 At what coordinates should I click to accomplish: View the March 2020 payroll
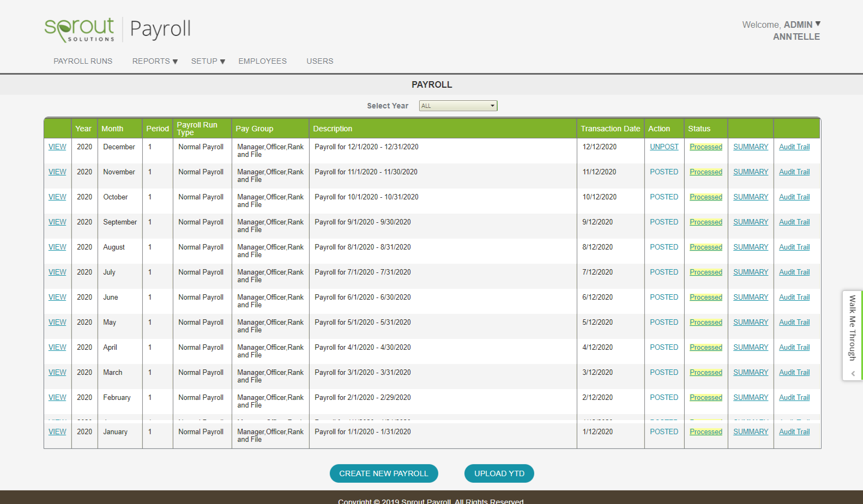[x=57, y=372]
